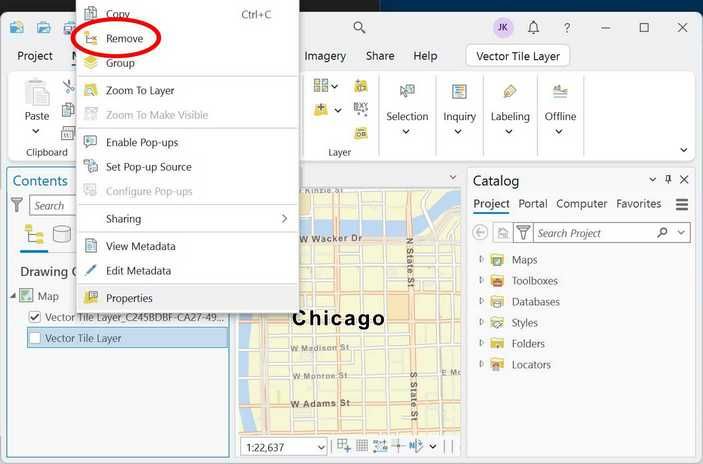Switch to the Imagery ribbon tab
703x464 pixels.
(x=325, y=56)
